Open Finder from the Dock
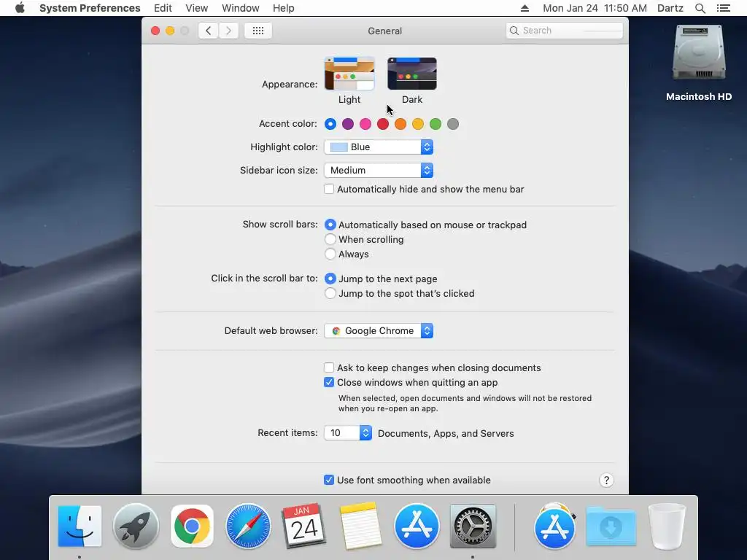747x560 pixels. point(80,526)
